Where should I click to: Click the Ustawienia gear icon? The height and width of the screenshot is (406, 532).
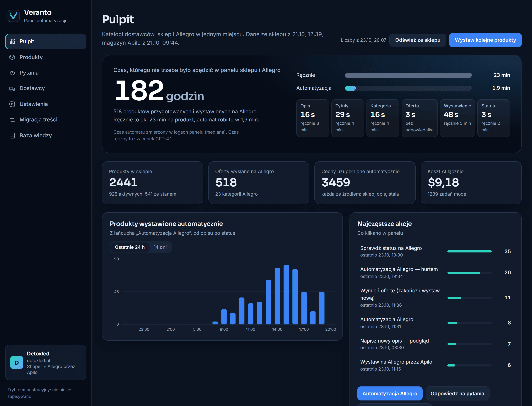pyautogui.click(x=12, y=104)
